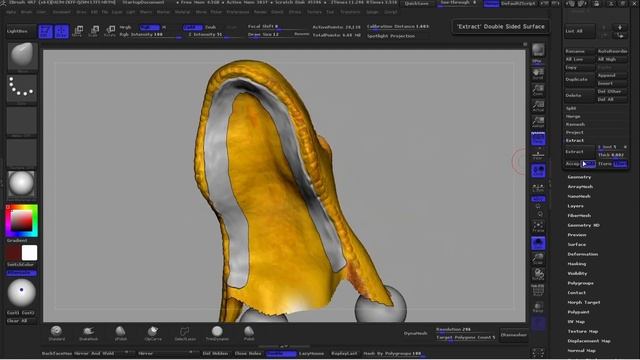The width and height of the screenshot is (640, 360).
Task: Click the AAHalf icon
Action: (538, 122)
